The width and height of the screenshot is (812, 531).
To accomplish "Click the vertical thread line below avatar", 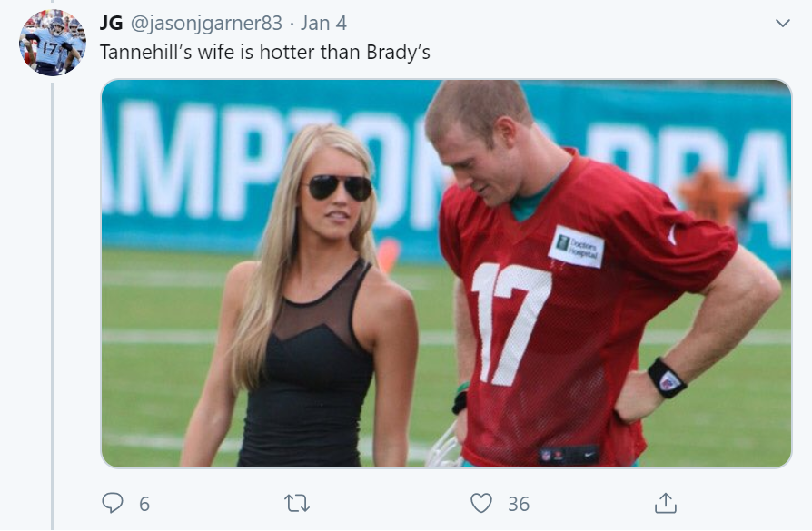I will pos(53,305).
